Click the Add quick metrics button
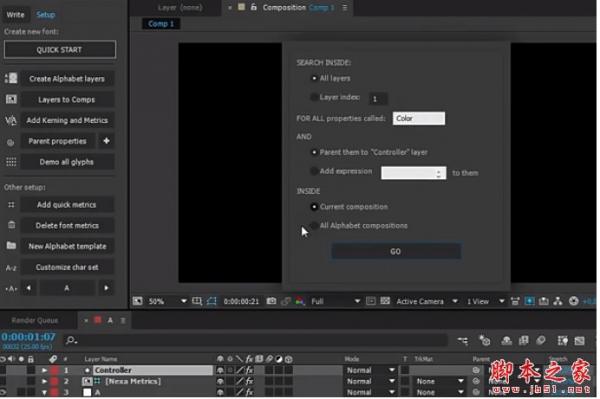This screenshot has width=600, height=399. 67,205
